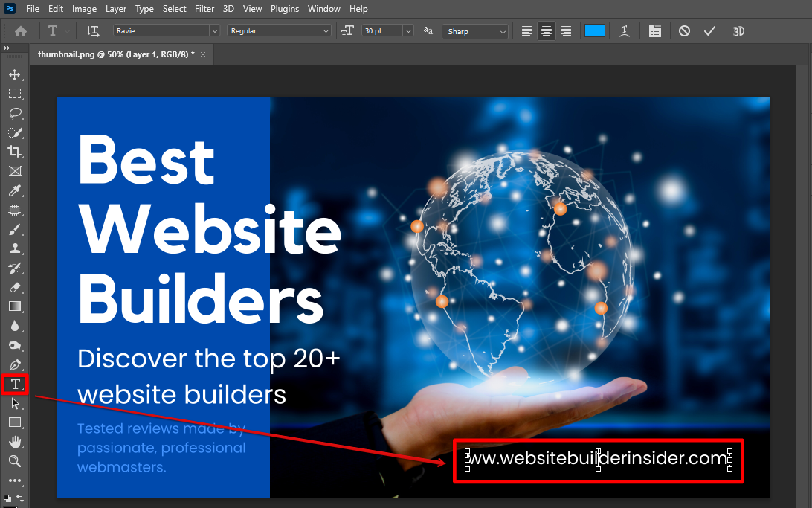Select the Move tool
This screenshot has width=812, height=508.
click(x=15, y=74)
